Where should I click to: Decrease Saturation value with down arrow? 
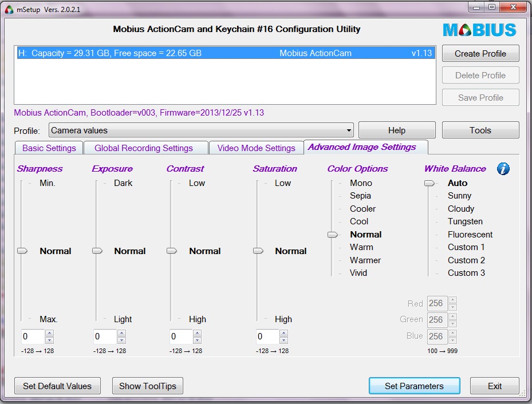[x=283, y=340]
